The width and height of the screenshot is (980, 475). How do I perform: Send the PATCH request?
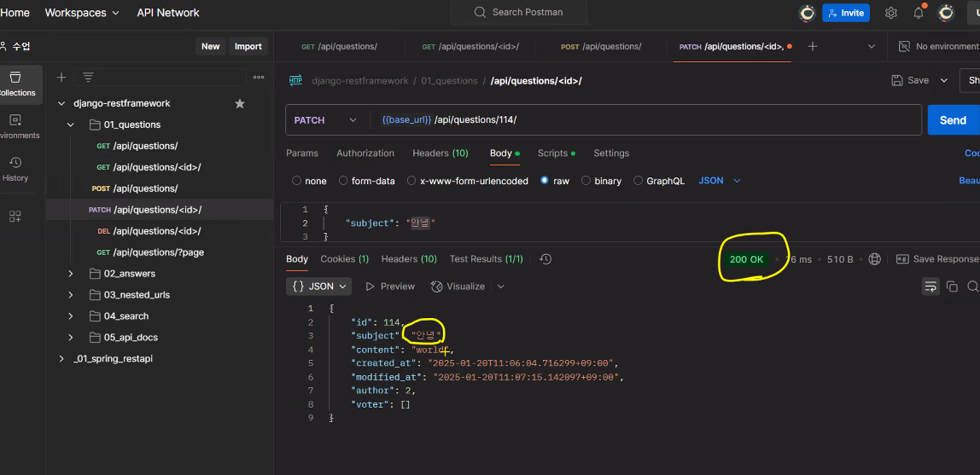point(954,120)
